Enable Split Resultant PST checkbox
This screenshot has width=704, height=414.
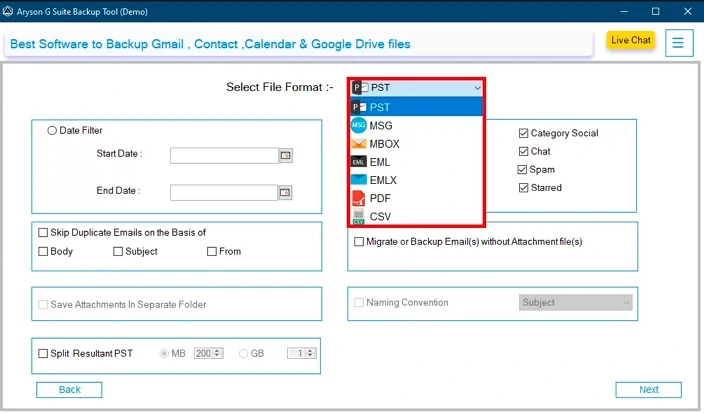(x=43, y=354)
